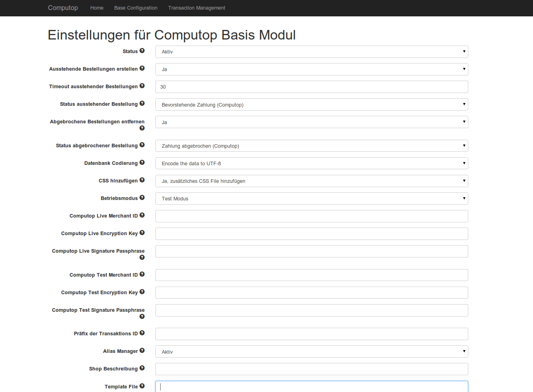Click help icon beside CSS hinzufügen

(x=142, y=180)
